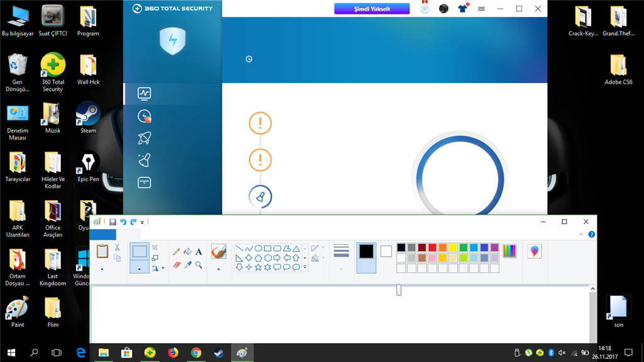This screenshot has height=362, width=644.
Task: Click Undo in Paint quick access toolbar
Action: pyautogui.click(x=123, y=222)
